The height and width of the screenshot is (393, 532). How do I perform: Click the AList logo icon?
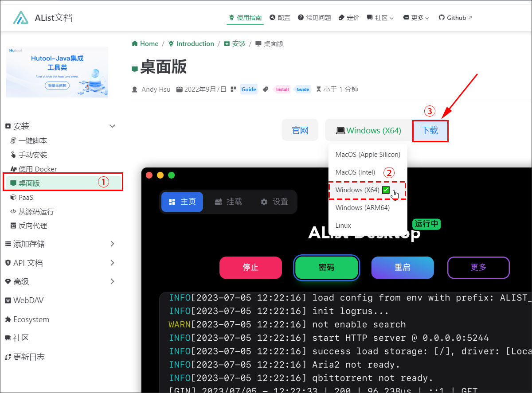point(21,18)
